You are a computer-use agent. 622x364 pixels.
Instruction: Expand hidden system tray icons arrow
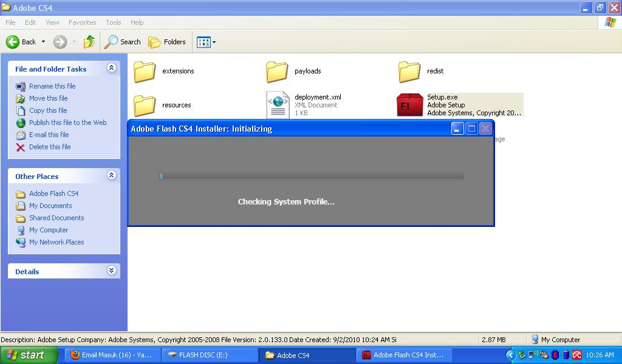point(510,355)
